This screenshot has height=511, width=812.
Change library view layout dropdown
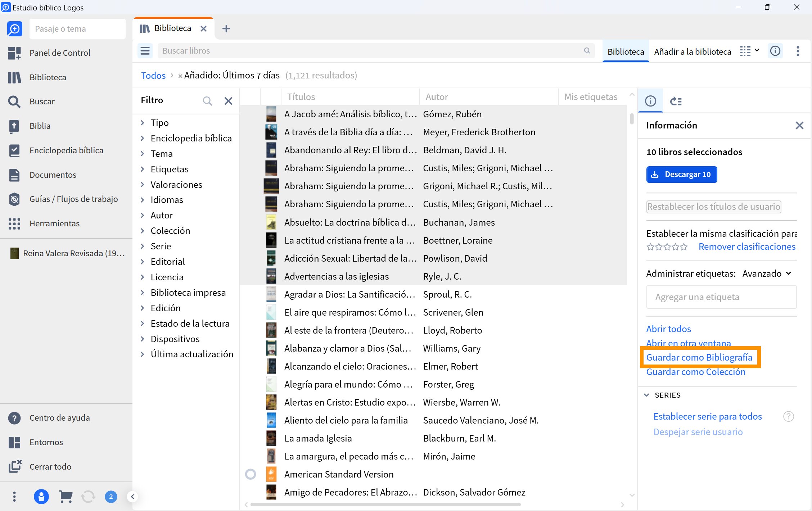pyautogui.click(x=750, y=51)
